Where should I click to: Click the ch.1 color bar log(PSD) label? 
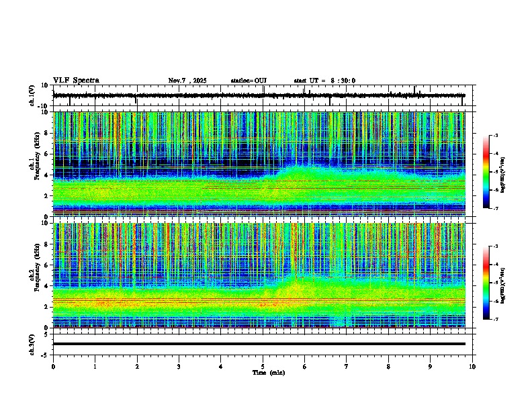click(503, 175)
